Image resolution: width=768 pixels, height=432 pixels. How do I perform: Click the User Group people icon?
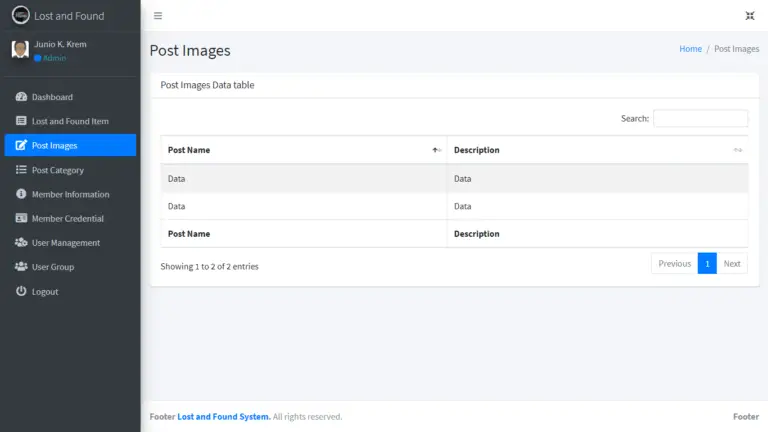[21, 266]
